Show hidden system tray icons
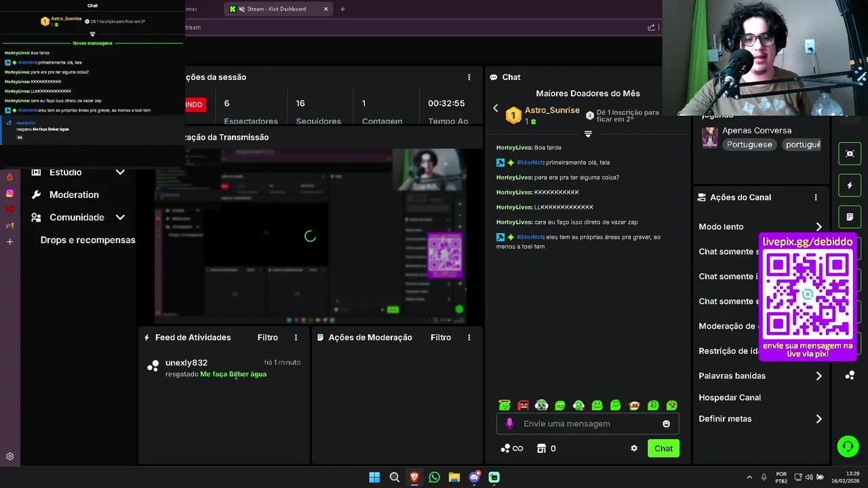Viewport: 868px width, 488px height. coord(749,477)
